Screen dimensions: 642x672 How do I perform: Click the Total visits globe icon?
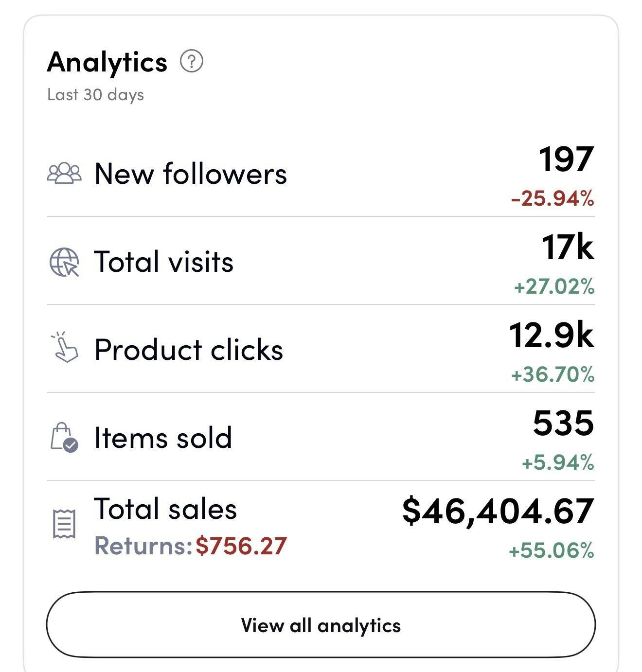click(x=64, y=262)
